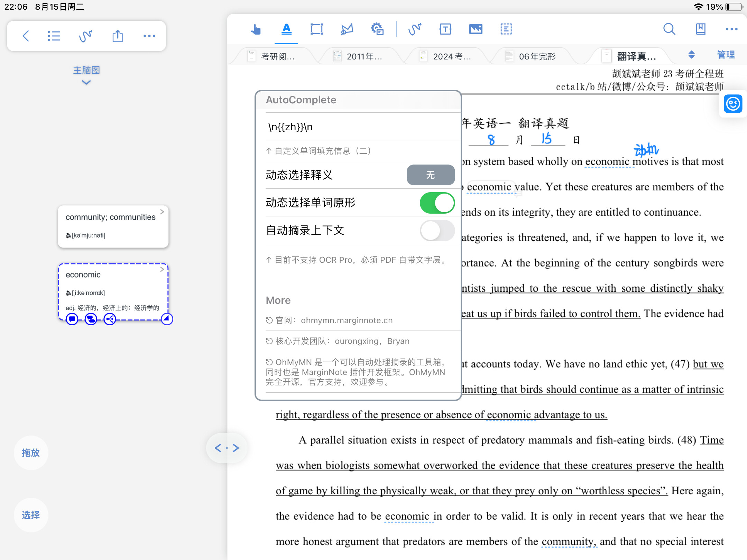Tap the merge icon on economic card
This screenshot has height=560, width=747.
tap(91, 319)
